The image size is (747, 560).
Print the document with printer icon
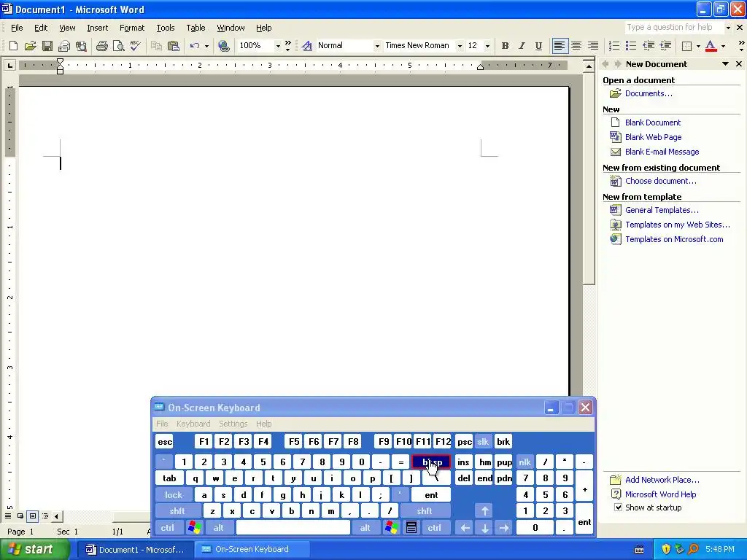pos(101,46)
